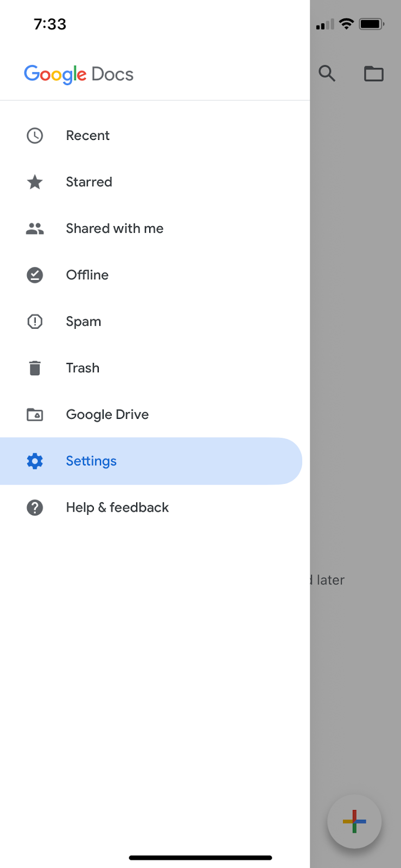Open search with the magnifier icon
This screenshot has height=868, width=401.
[327, 73]
